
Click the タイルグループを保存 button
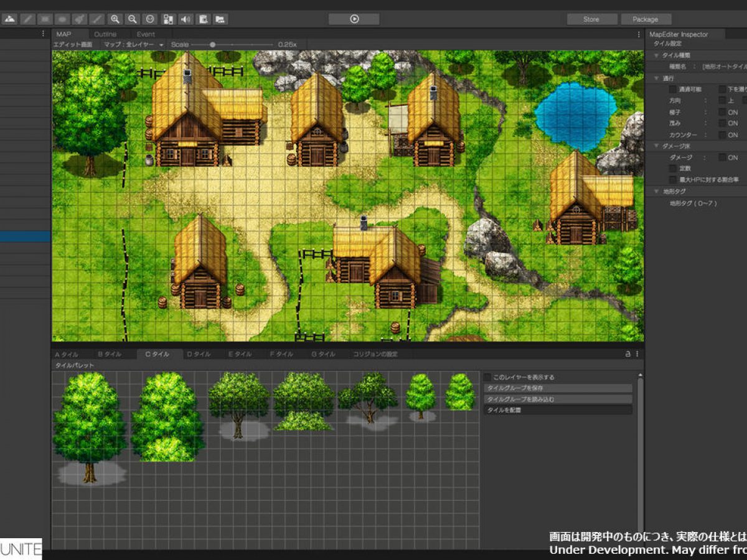558,388
